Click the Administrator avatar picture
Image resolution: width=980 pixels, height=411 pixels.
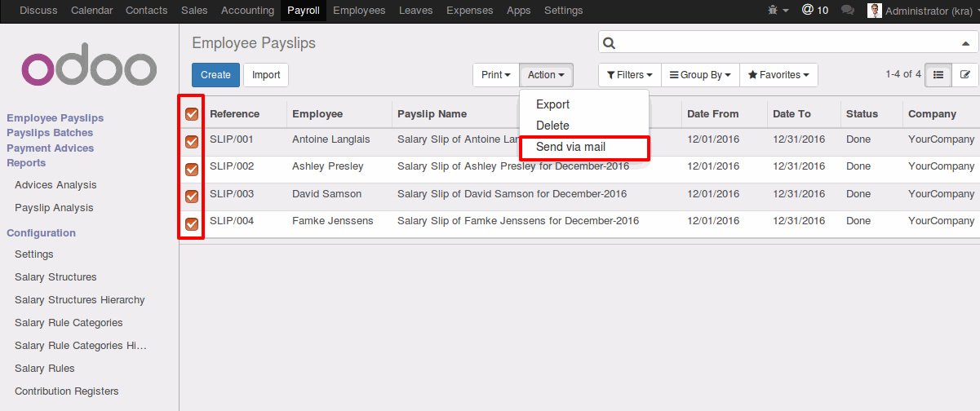tap(875, 11)
